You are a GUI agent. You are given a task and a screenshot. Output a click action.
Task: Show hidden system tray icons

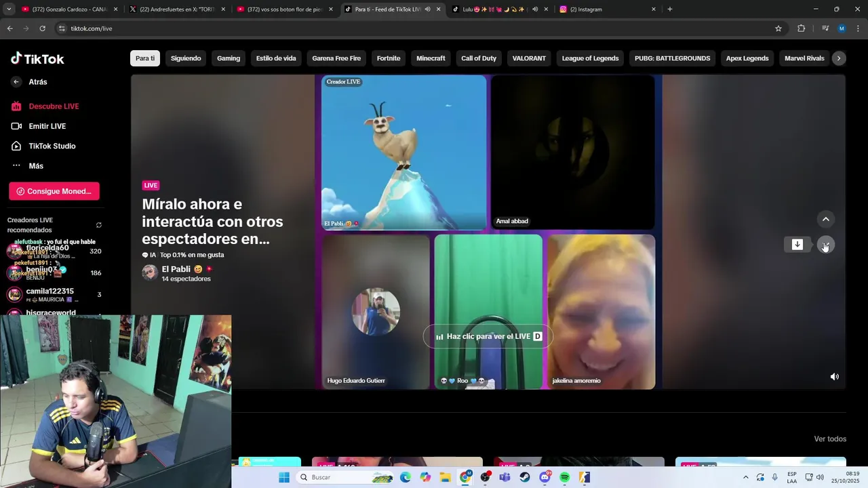tap(746, 477)
